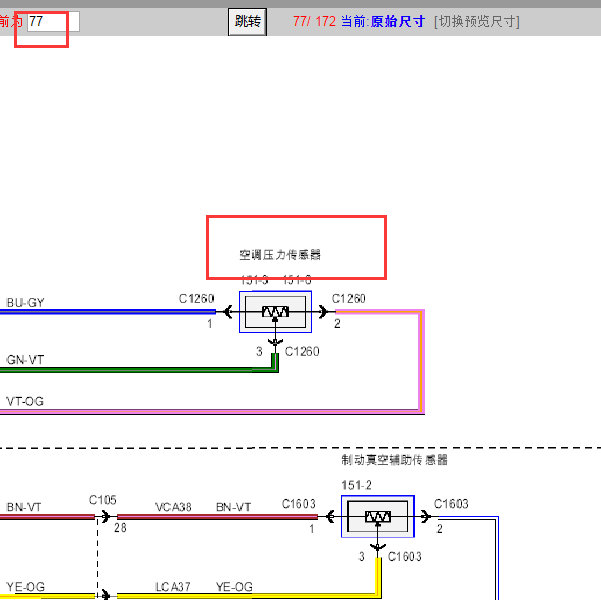
Task: Click the 制动真空辅助传感器 sensor symbol box
Action: 378,516
